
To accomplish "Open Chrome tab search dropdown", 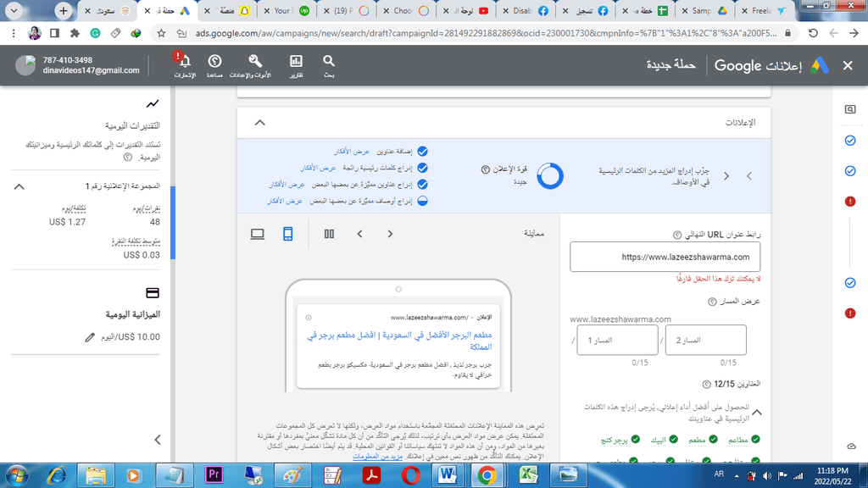I will (14, 10).
